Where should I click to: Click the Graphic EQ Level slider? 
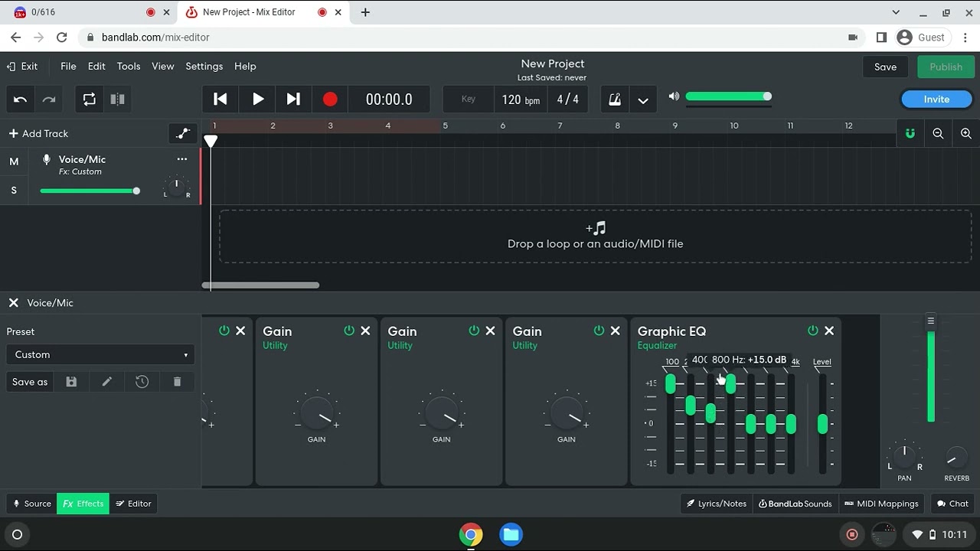[x=822, y=423]
